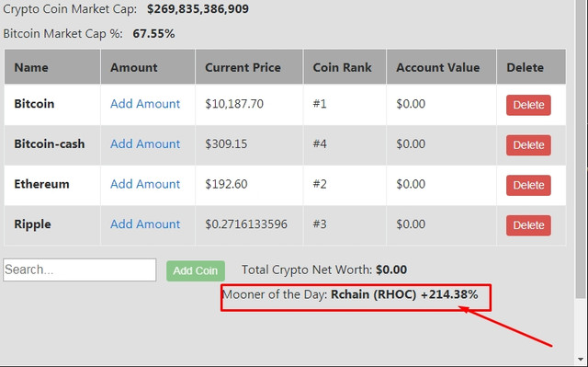Click the #2 coin rank cell
588x367 pixels.
click(x=345, y=185)
